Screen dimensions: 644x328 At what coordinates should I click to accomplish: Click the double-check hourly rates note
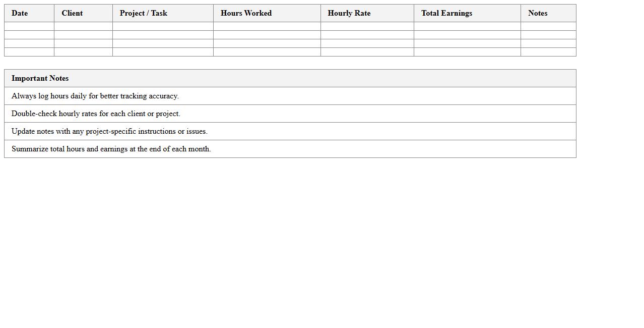[x=96, y=114]
